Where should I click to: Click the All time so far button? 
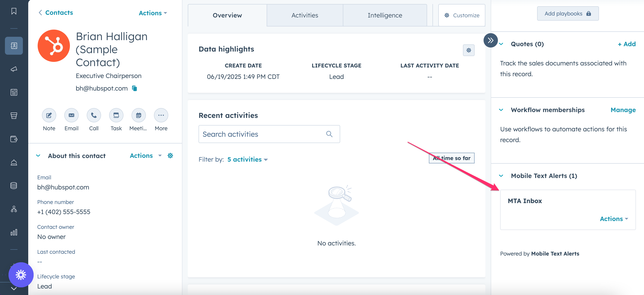pos(452,158)
